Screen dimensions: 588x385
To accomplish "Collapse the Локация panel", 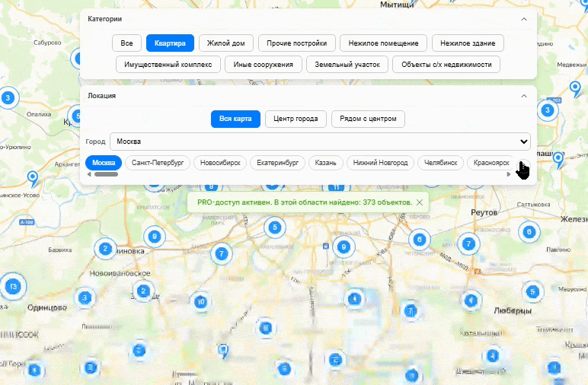I will [524, 96].
